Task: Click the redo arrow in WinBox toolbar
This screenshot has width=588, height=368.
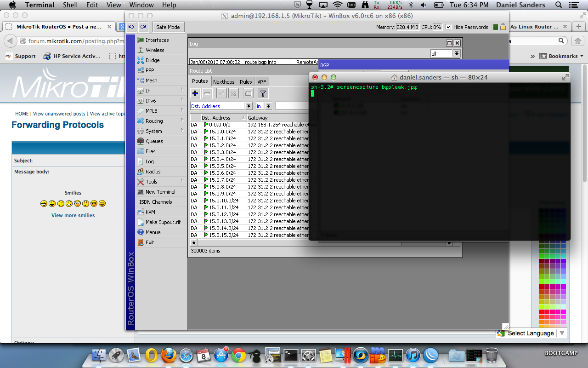Action: pos(143,27)
